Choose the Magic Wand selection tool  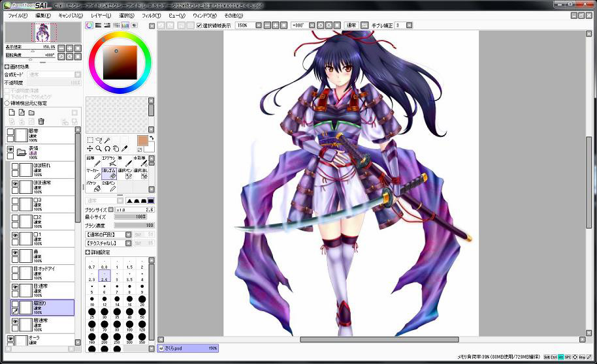107,140
